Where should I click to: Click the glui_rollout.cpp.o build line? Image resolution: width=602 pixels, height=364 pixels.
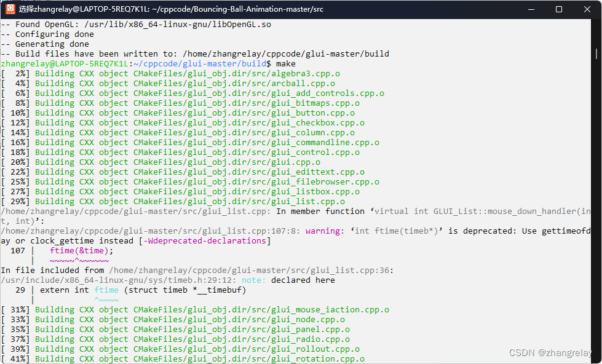point(180,349)
